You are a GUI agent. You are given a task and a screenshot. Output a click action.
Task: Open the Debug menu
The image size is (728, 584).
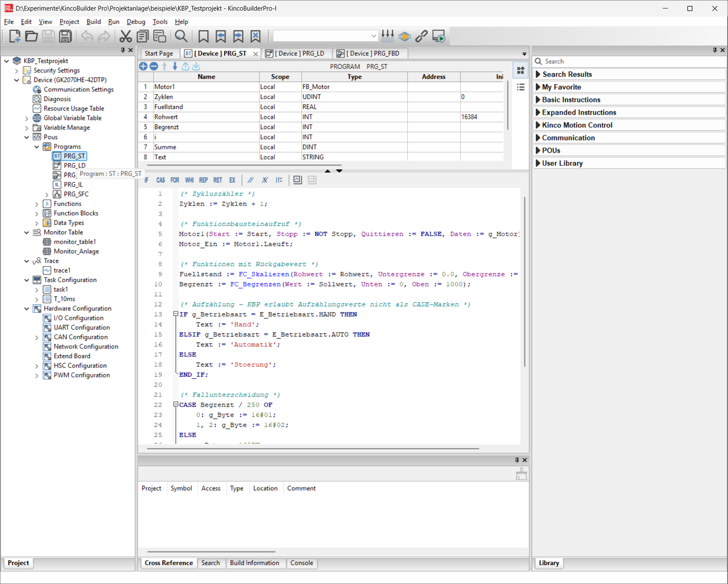136,22
